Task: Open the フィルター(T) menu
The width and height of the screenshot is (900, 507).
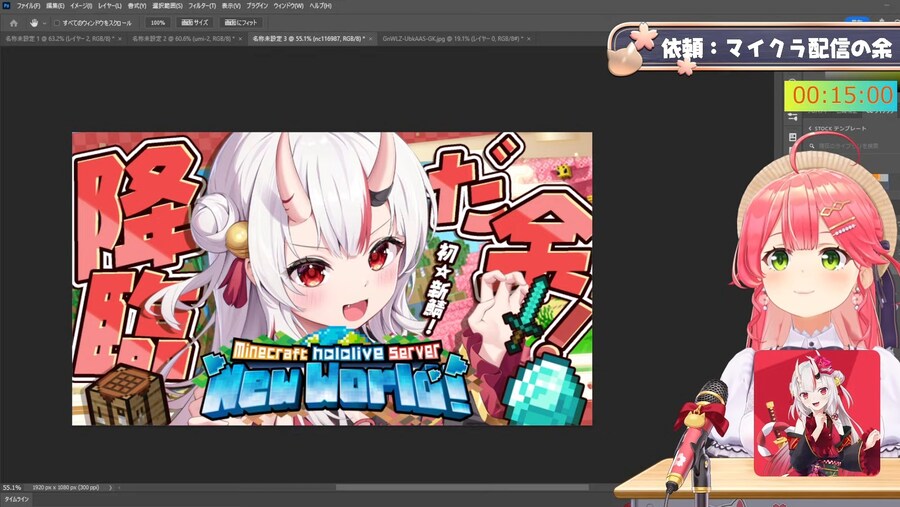Action: click(x=202, y=6)
